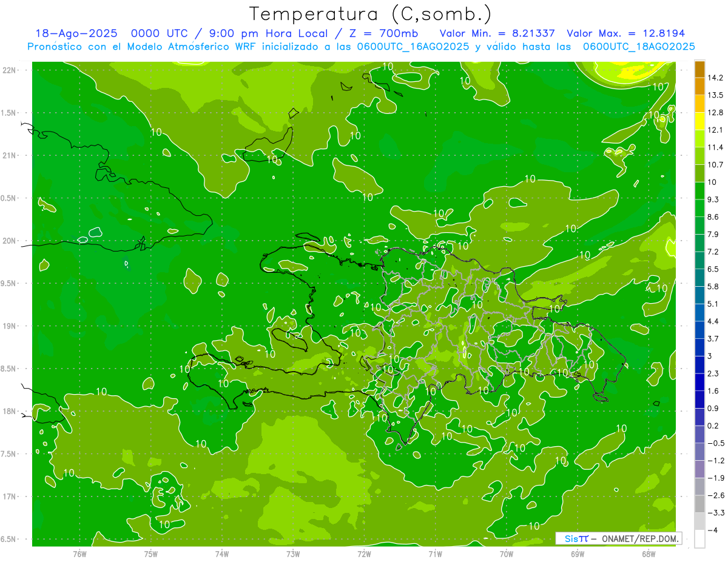Click the WRF model forecast description line
This screenshot has height=562, width=728.
click(x=361, y=47)
